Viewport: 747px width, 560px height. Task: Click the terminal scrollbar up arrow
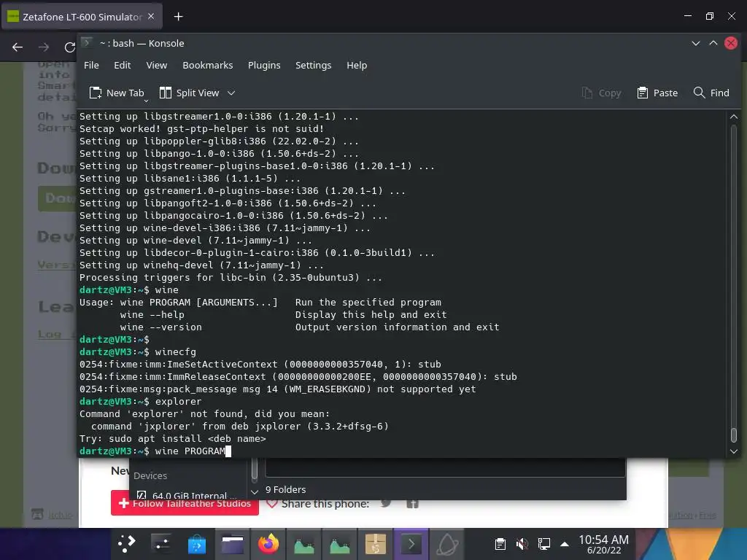pos(734,117)
